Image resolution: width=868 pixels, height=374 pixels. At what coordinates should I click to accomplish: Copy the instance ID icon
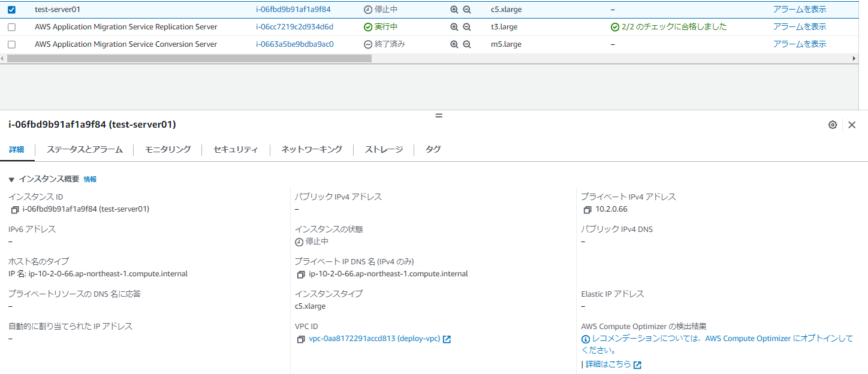(15, 210)
